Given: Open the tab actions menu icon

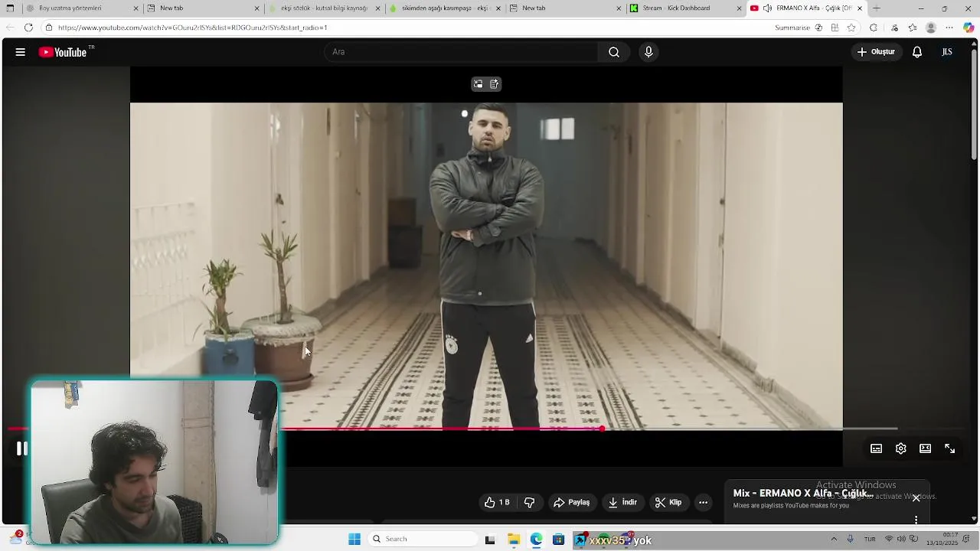Looking at the screenshot, I should 9,8.
